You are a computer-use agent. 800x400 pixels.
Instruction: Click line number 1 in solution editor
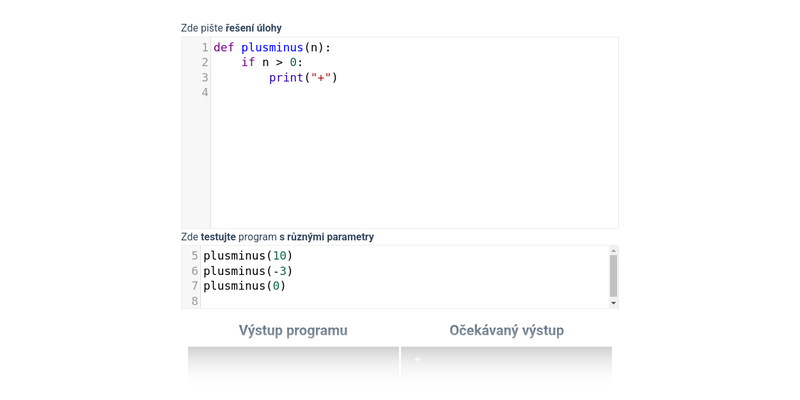coord(204,47)
